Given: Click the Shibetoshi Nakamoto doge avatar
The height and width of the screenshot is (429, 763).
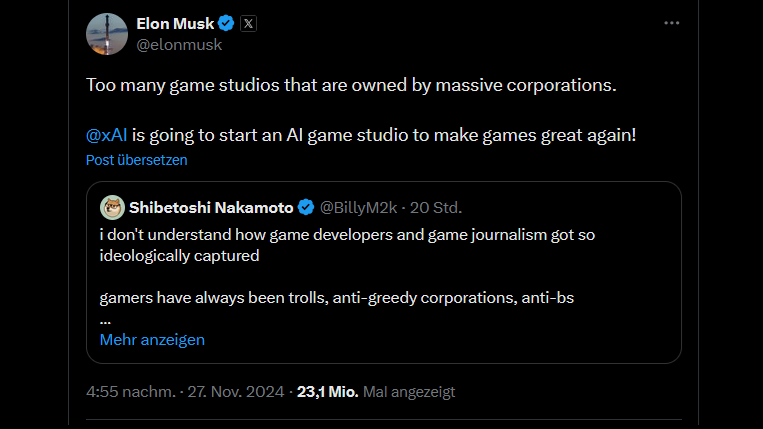Looking at the screenshot, I should pyautogui.click(x=111, y=207).
